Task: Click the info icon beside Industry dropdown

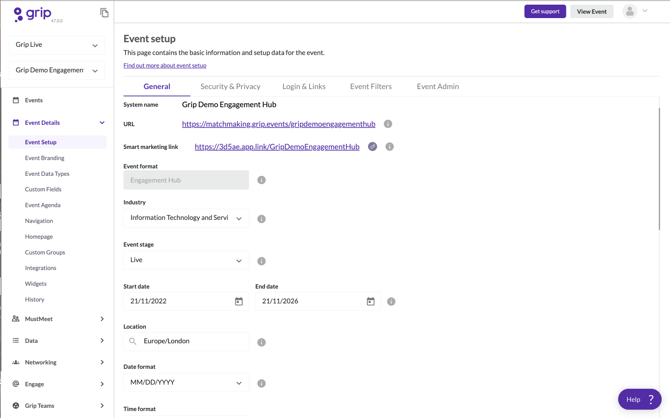Action: [261, 219]
